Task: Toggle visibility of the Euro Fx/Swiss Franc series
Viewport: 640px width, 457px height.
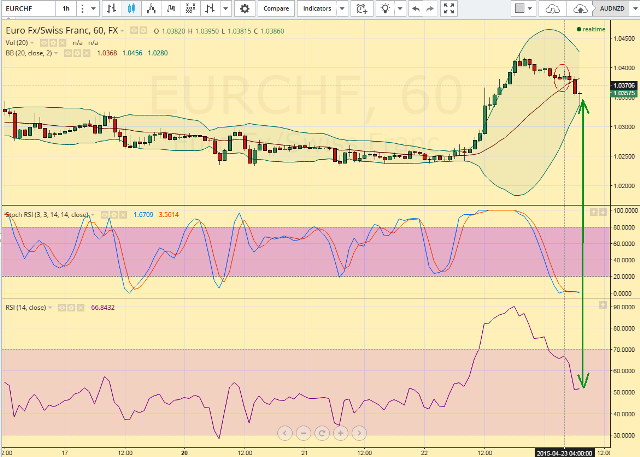Action: pyautogui.click(x=133, y=31)
